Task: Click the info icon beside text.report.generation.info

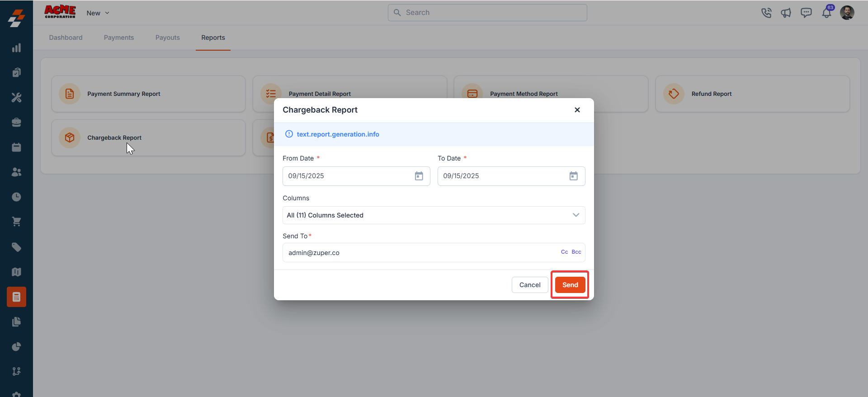Action: 289,134
